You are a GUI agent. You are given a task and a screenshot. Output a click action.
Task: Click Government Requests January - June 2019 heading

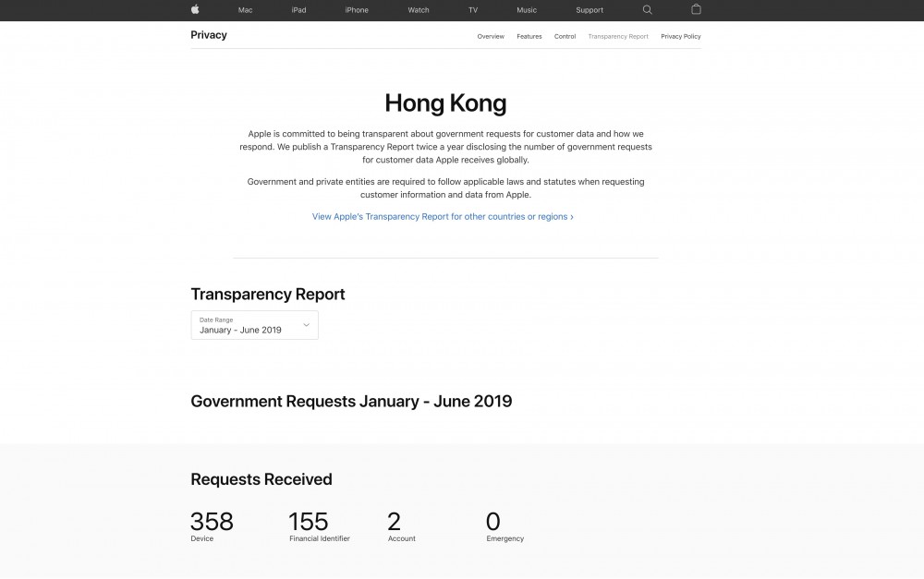tap(351, 401)
